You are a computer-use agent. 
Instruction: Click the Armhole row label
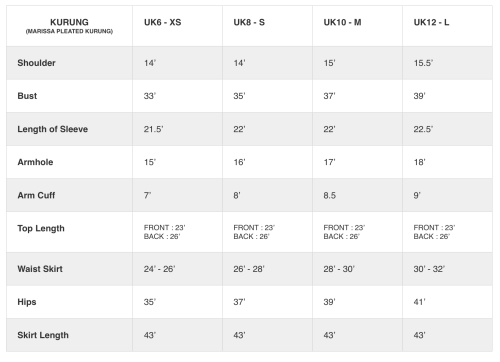(35, 162)
